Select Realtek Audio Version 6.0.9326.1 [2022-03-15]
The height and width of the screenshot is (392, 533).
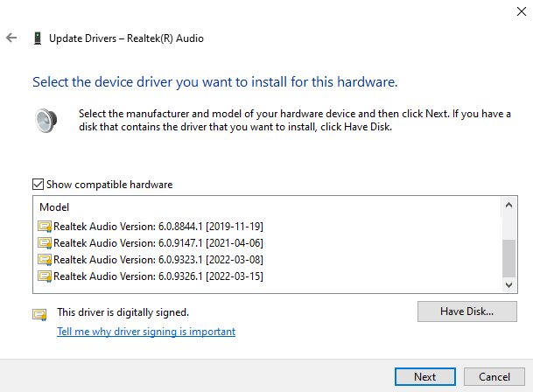point(158,276)
